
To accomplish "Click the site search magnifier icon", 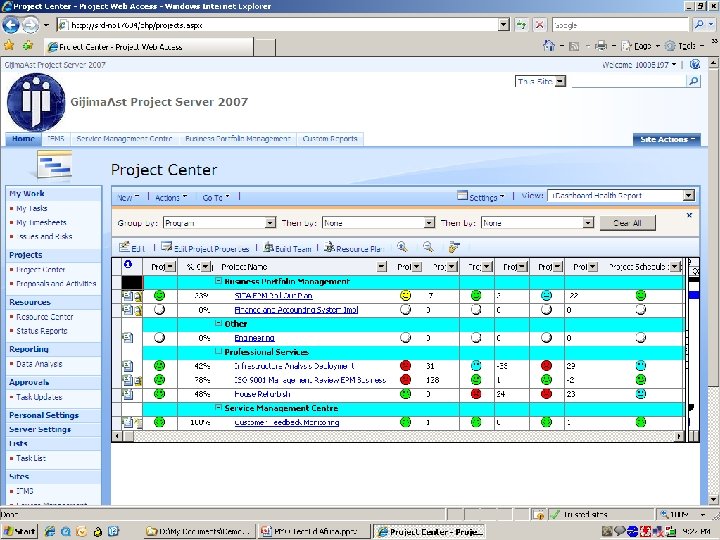I will [x=693, y=81].
